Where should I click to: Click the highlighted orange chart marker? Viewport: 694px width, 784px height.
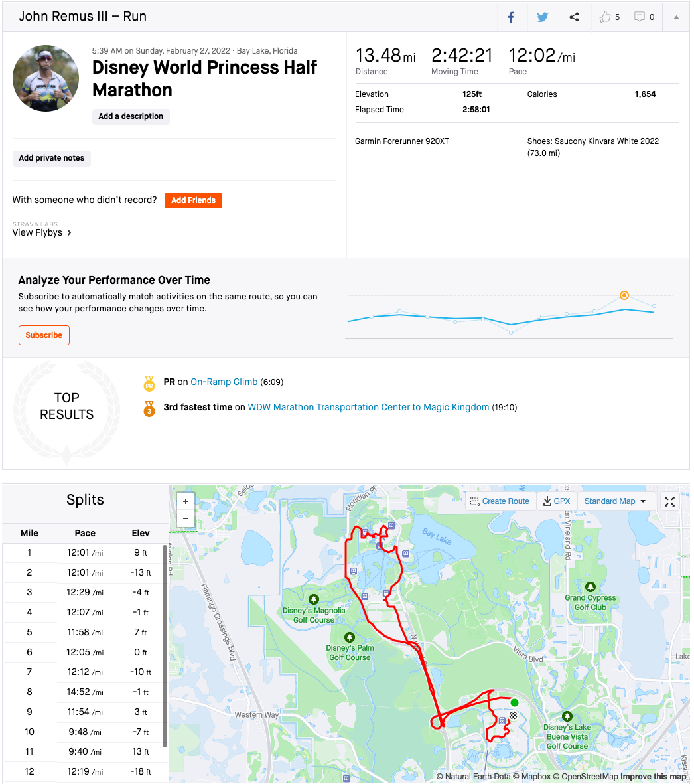(x=624, y=295)
